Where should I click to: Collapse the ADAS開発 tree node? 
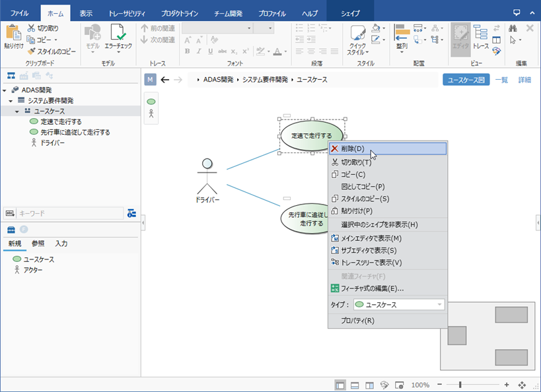pos(5,90)
